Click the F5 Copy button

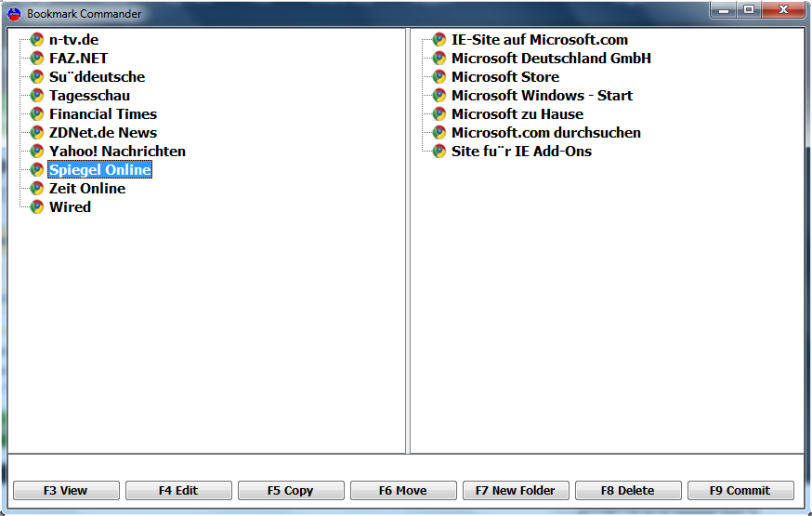point(291,491)
